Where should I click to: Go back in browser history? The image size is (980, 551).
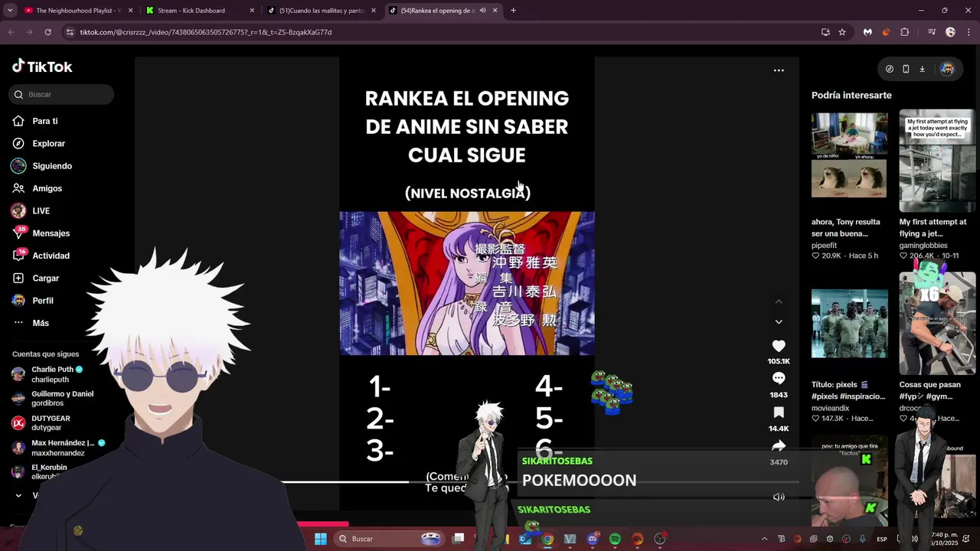(x=11, y=32)
